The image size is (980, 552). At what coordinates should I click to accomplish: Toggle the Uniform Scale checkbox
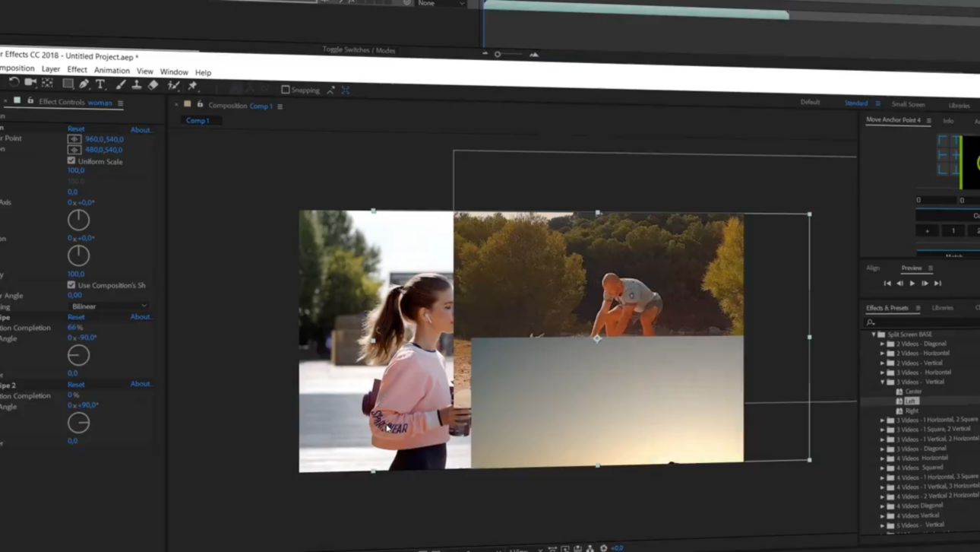click(x=71, y=160)
